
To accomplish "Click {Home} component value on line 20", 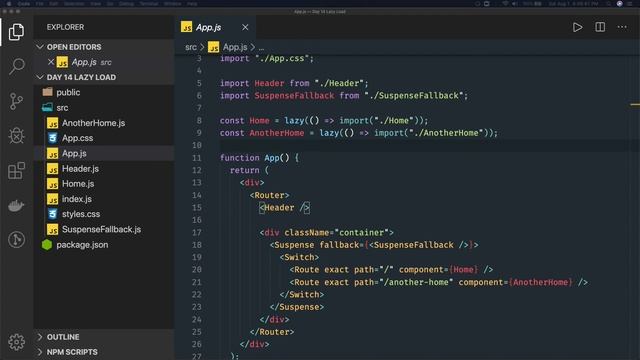I will (x=463, y=270).
